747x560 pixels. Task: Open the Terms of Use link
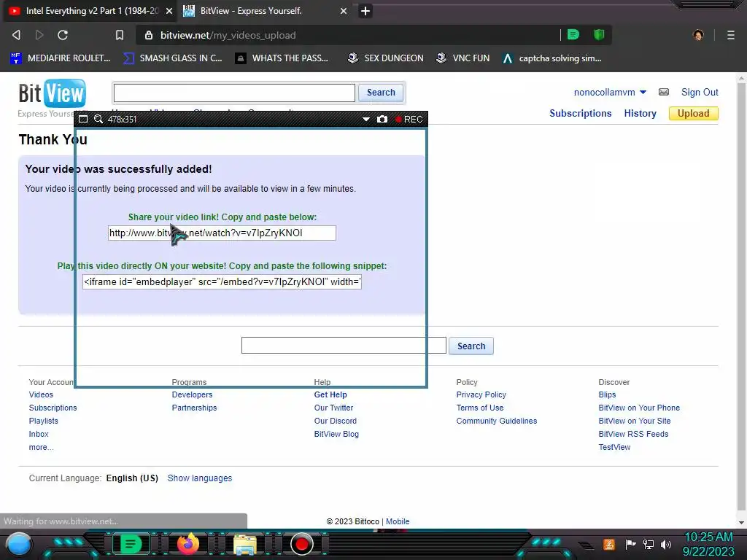click(x=480, y=408)
